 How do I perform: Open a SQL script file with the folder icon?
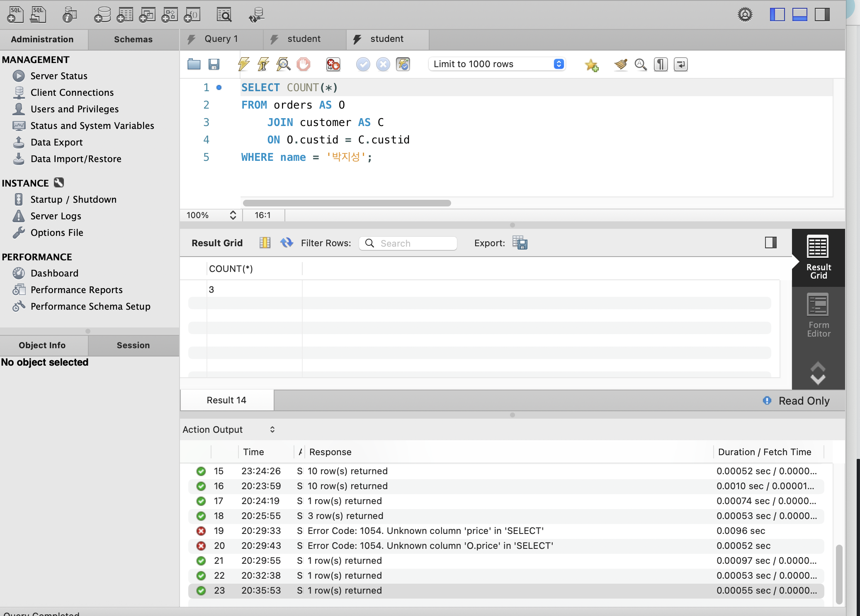pos(194,64)
